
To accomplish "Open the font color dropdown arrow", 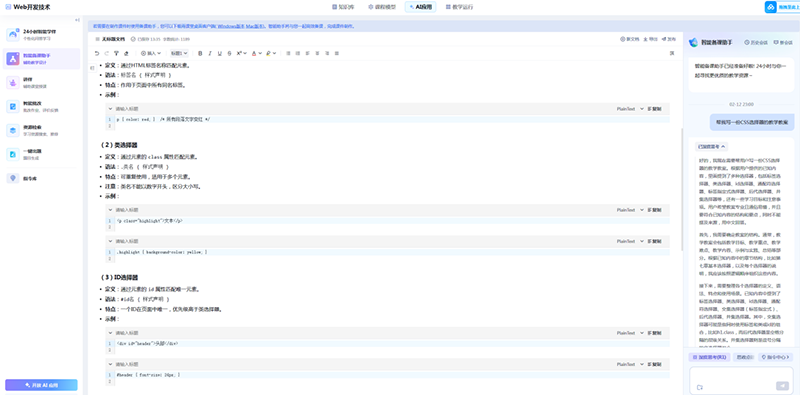I will [x=260, y=53].
